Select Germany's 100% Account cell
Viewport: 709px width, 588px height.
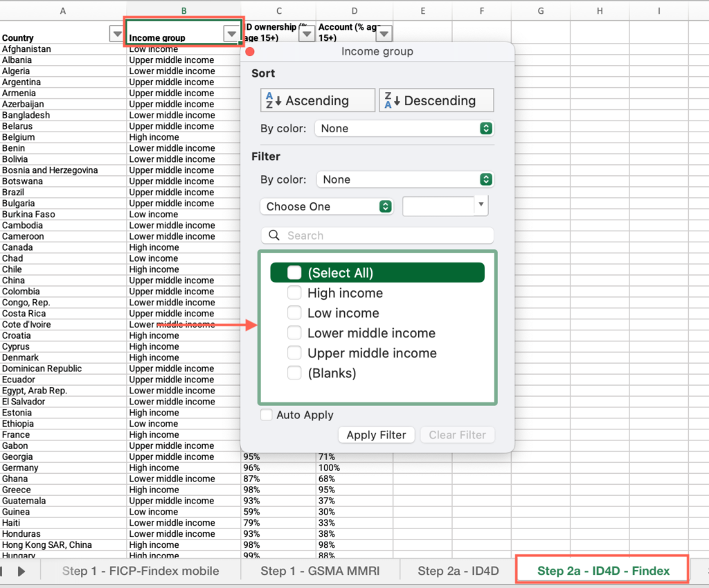point(354,467)
